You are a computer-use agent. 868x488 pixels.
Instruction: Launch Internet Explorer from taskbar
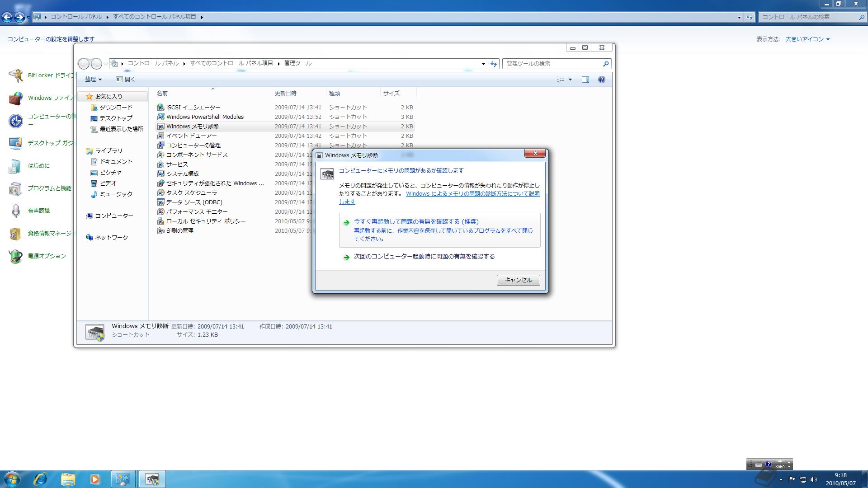point(40,479)
